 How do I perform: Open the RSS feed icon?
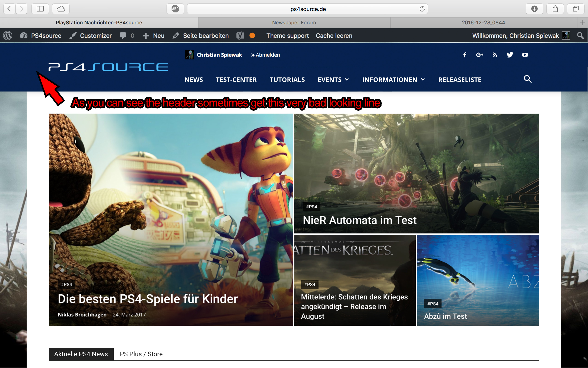point(495,55)
